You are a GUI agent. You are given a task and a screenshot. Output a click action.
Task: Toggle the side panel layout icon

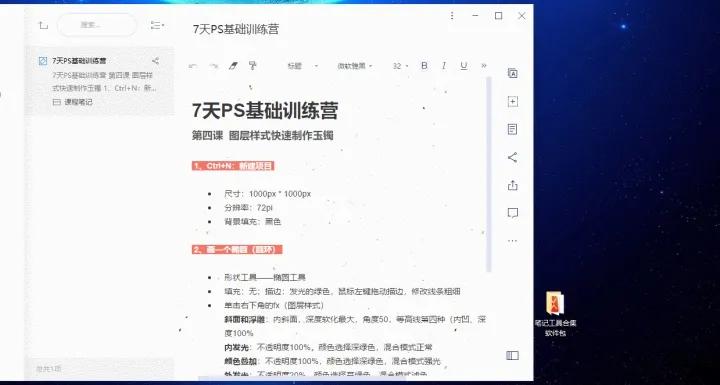[x=512, y=356]
